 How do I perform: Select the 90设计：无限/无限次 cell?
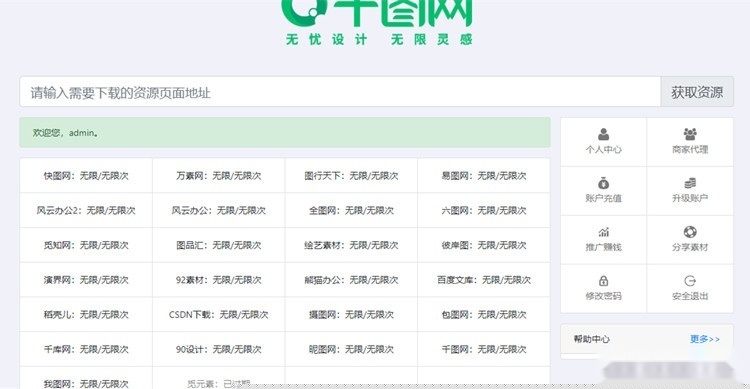(219, 349)
